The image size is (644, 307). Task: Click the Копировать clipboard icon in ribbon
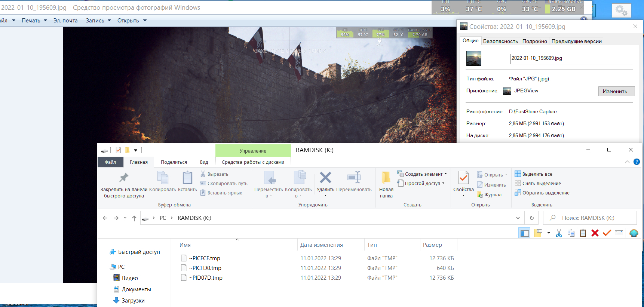click(163, 181)
